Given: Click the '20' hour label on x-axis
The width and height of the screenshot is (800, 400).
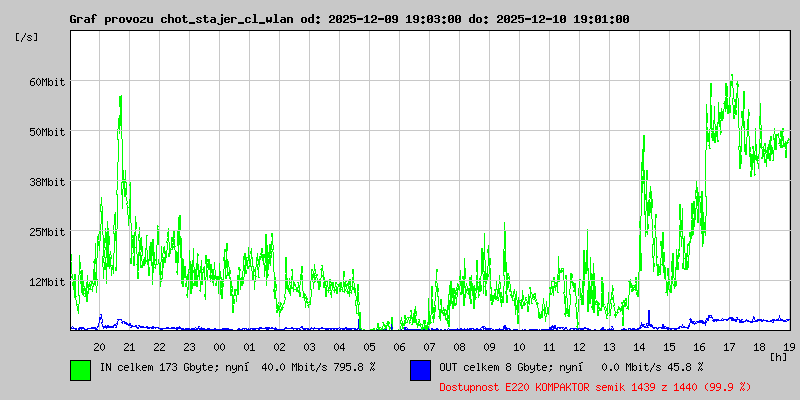Looking at the screenshot, I should tap(99, 347).
